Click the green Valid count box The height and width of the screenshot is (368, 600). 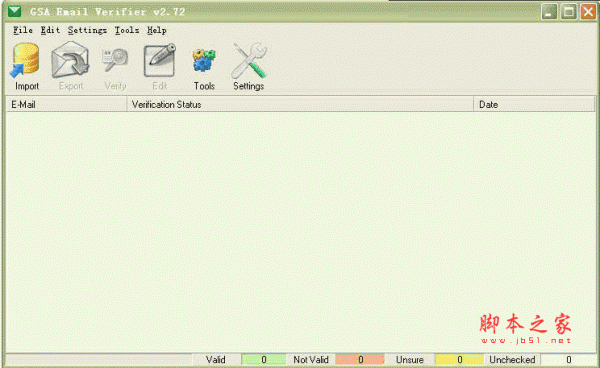click(264, 360)
